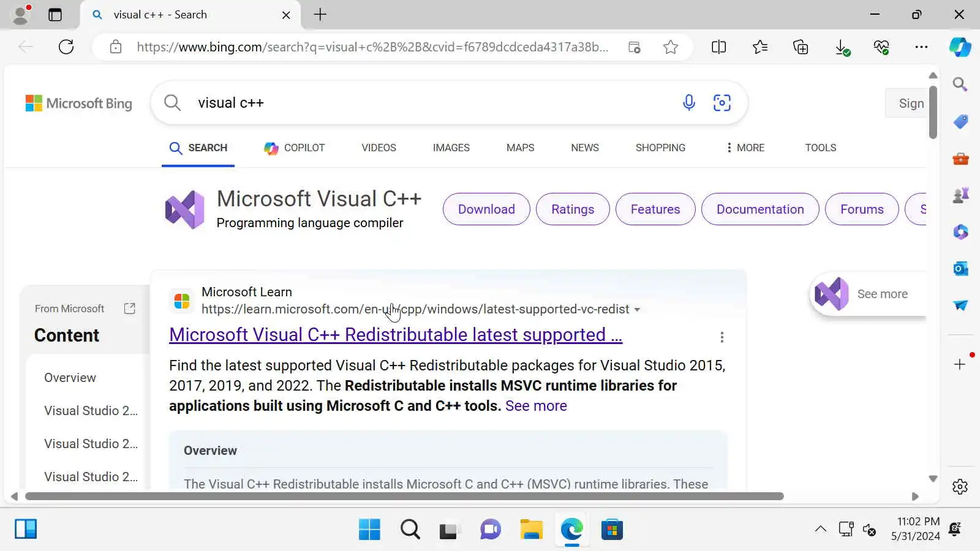Open File Explorer from taskbar
The image size is (980, 551).
(531, 529)
